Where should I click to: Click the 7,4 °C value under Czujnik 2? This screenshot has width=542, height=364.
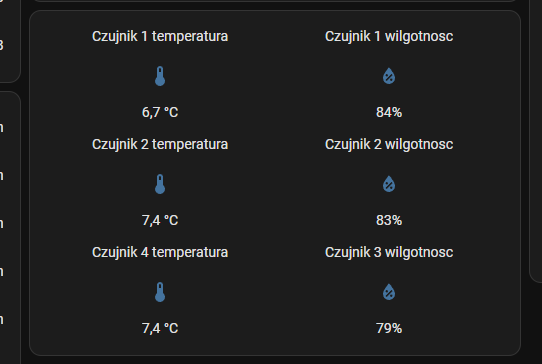[x=160, y=220]
